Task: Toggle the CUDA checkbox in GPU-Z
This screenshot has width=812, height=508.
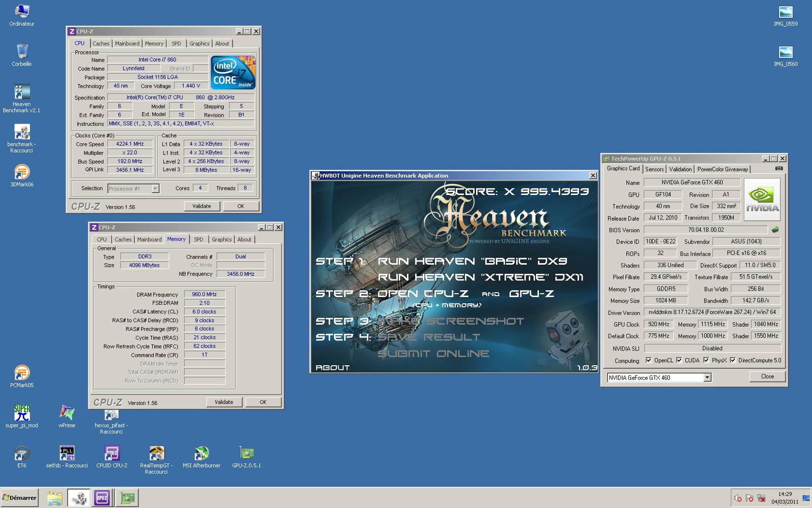Action: point(679,360)
